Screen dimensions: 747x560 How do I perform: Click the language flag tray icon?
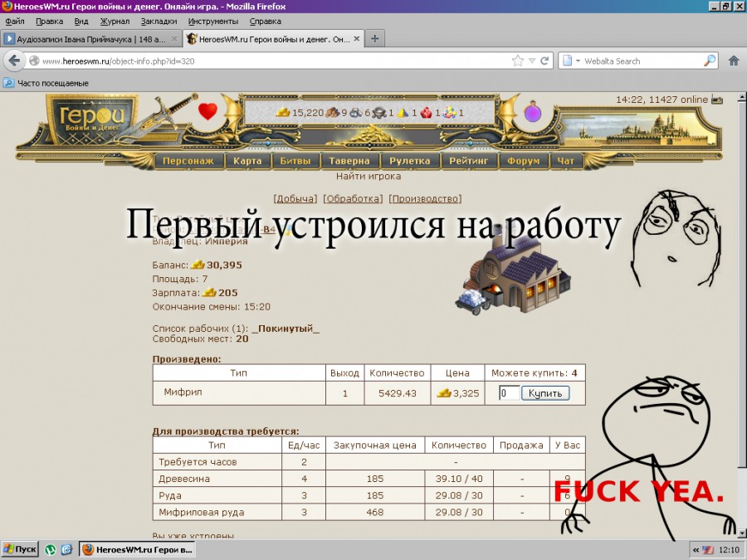pyautogui.click(x=707, y=549)
